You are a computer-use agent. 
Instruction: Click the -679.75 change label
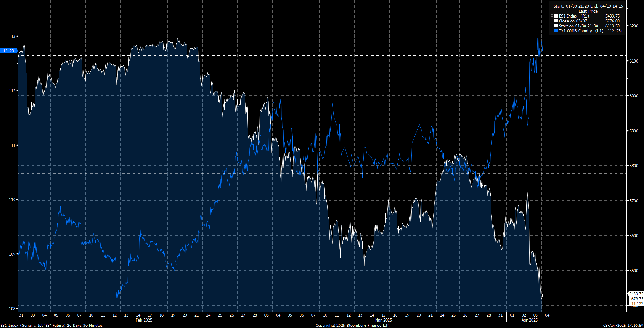click(636, 299)
